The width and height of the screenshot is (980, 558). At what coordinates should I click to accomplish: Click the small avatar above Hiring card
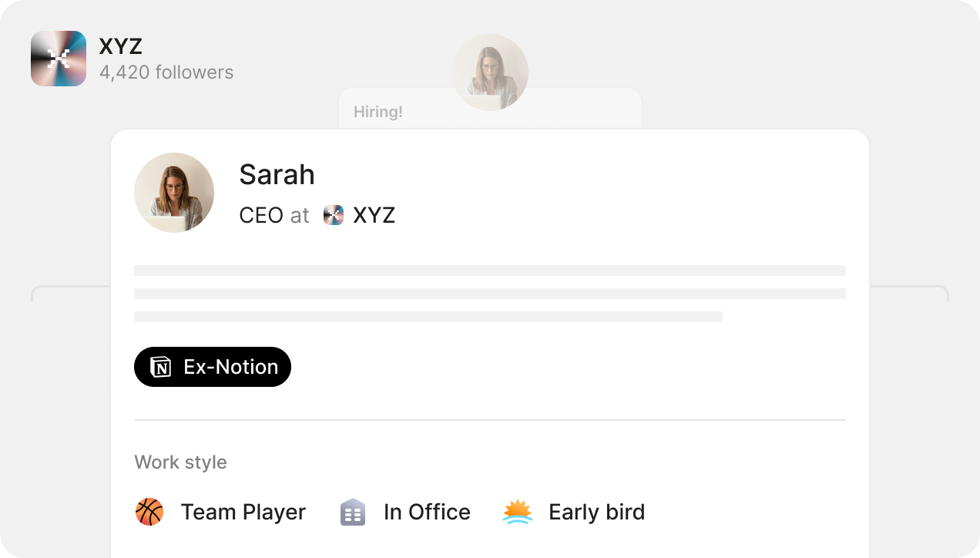490,72
